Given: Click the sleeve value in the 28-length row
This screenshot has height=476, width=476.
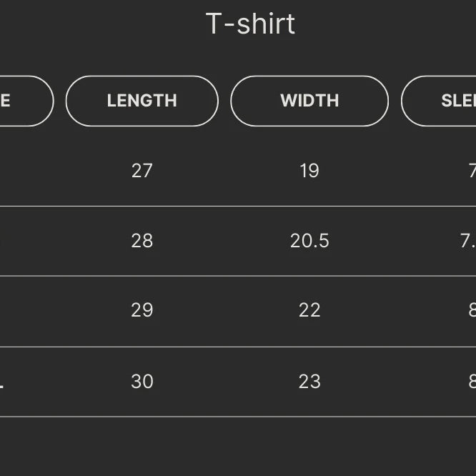Looking at the screenshot, I should pos(468,241).
